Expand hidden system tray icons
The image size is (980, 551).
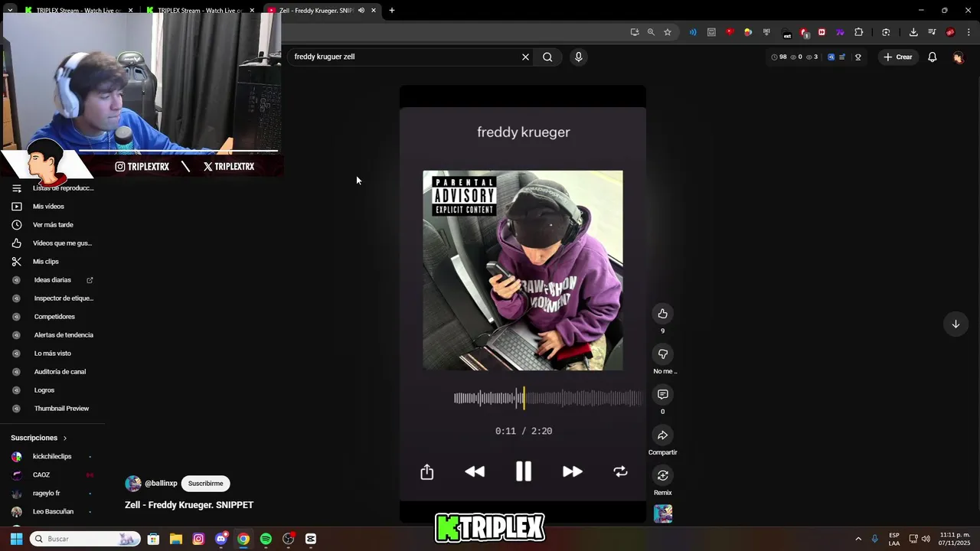[x=858, y=539]
